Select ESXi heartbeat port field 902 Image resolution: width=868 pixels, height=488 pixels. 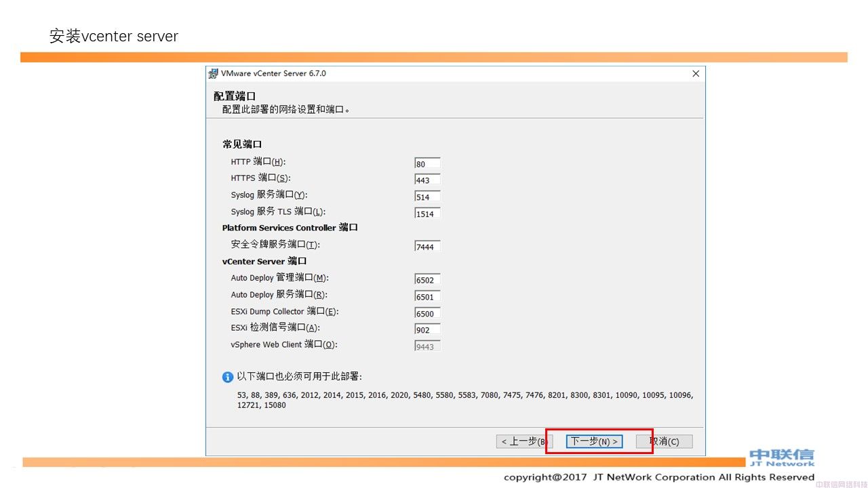tap(427, 329)
